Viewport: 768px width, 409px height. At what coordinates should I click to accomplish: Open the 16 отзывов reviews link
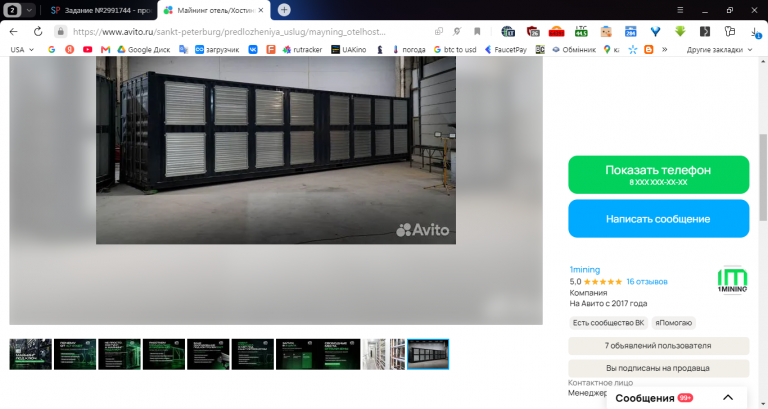coord(647,282)
